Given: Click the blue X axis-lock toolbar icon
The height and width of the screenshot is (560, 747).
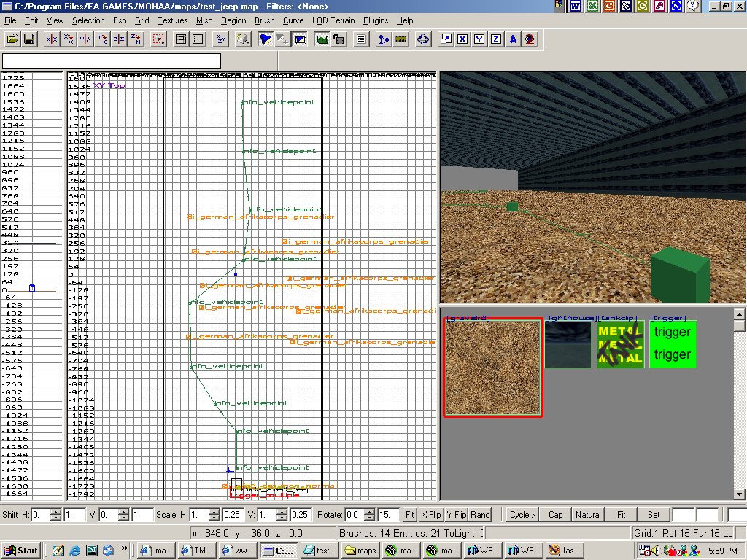Looking at the screenshot, I should 463,39.
